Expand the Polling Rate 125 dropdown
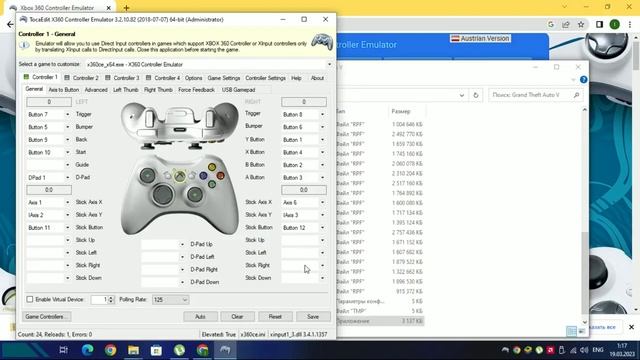The width and height of the screenshot is (640, 360). pyautogui.click(x=184, y=300)
